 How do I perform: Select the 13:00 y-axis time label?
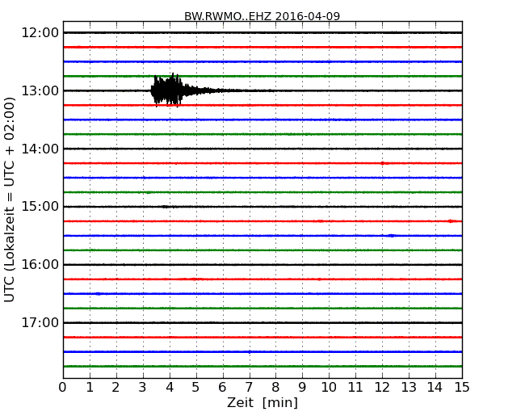[x=40, y=90]
